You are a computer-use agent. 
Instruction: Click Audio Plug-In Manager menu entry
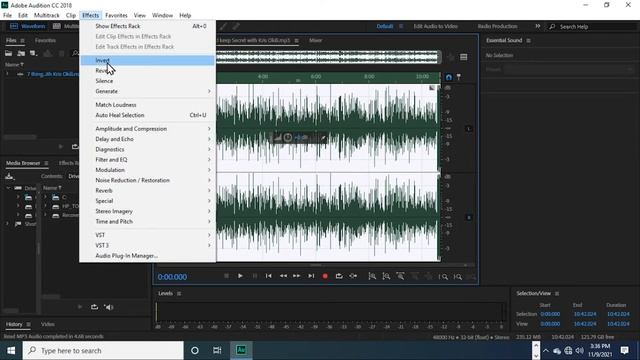pyautogui.click(x=147, y=256)
